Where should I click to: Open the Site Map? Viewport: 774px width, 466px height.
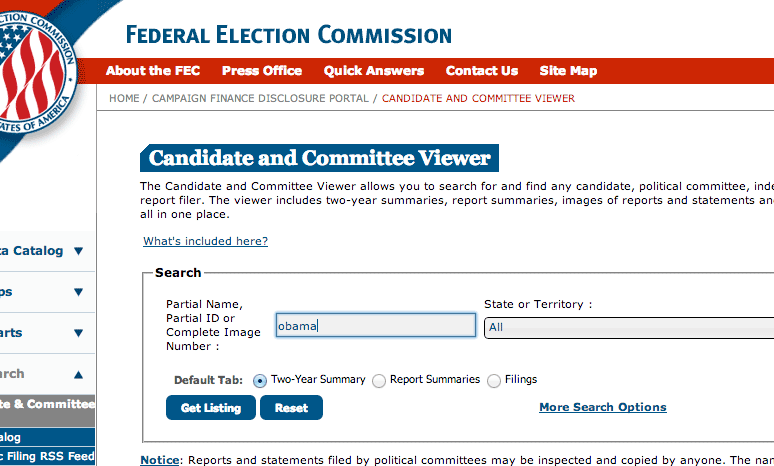pyautogui.click(x=568, y=71)
